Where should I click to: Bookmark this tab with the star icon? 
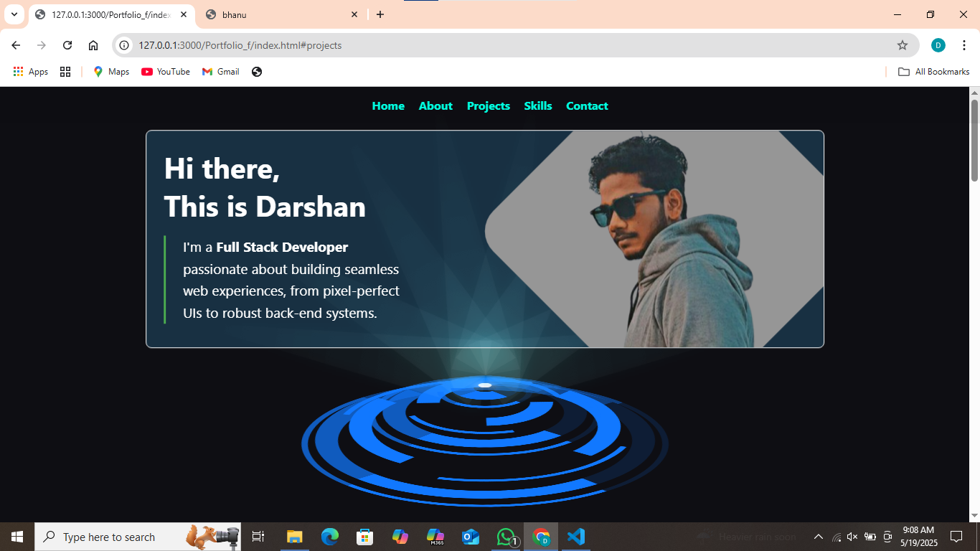(x=903, y=45)
